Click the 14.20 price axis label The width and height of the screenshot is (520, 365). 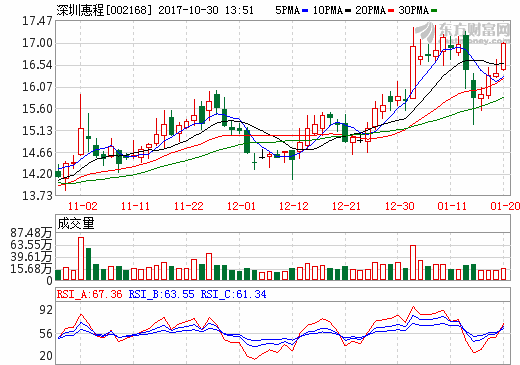(x=37, y=174)
